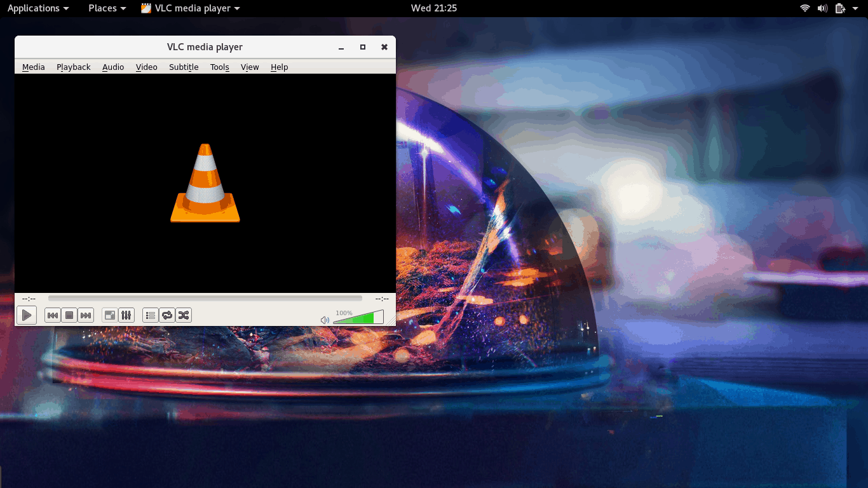Click the Play button in VLC
The width and height of the screenshot is (868, 488).
pos(26,315)
